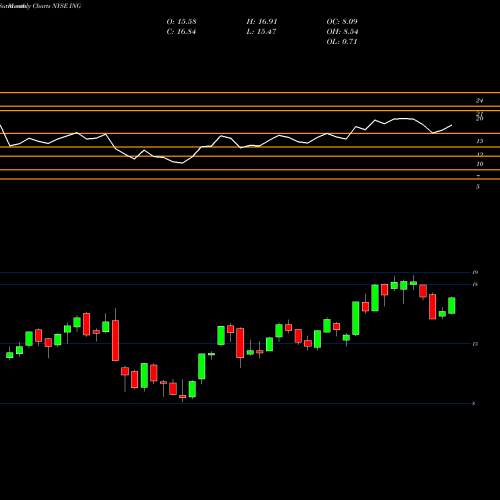Click the 'OH: 8.54' reading
Screen dimensions: 500x500
342,32
